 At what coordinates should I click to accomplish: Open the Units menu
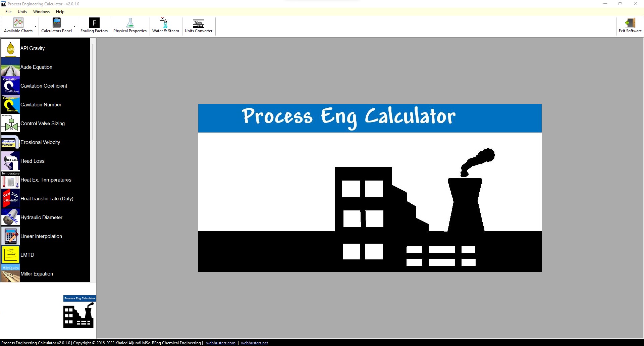(22, 11)
